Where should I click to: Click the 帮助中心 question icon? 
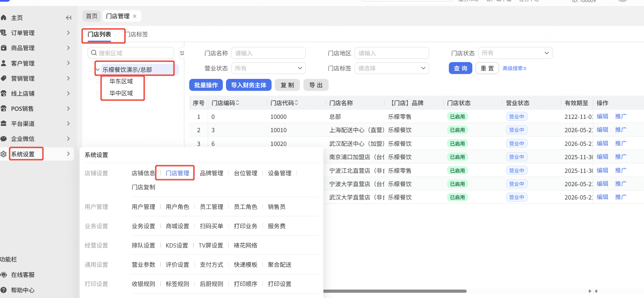point(4,290)
